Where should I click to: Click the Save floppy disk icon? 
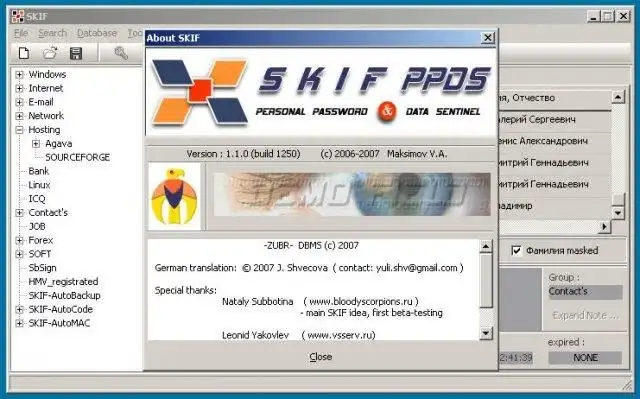pyautogui.click(x=76, y=53)
